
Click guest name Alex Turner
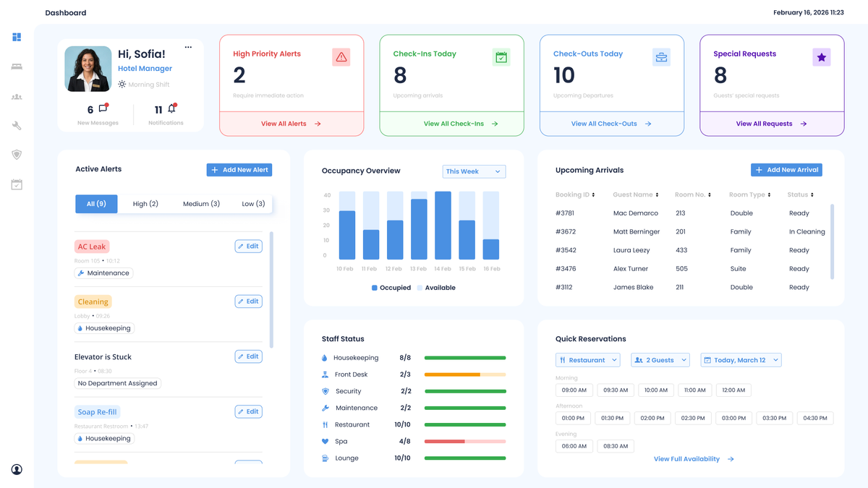point(631,269)
